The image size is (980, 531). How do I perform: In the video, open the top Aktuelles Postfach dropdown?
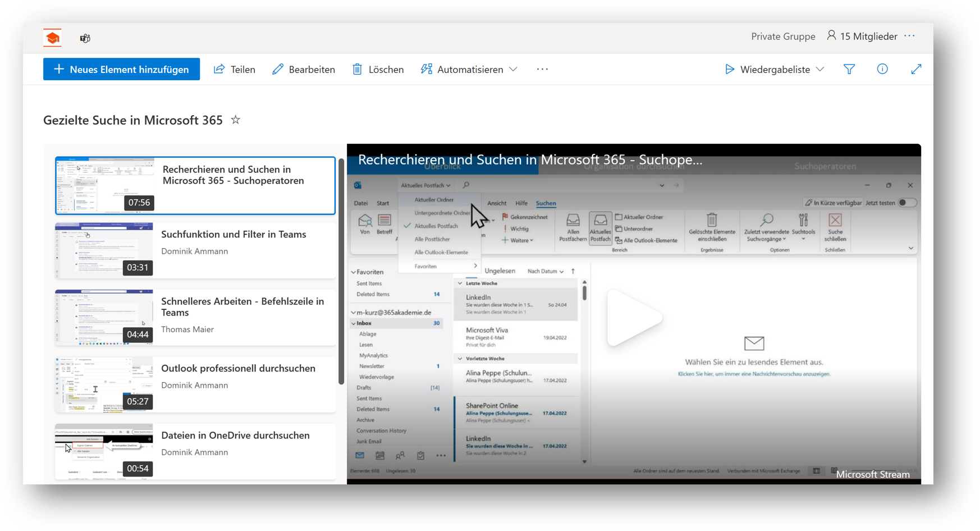pyautogui.click(x=425, y=185)
